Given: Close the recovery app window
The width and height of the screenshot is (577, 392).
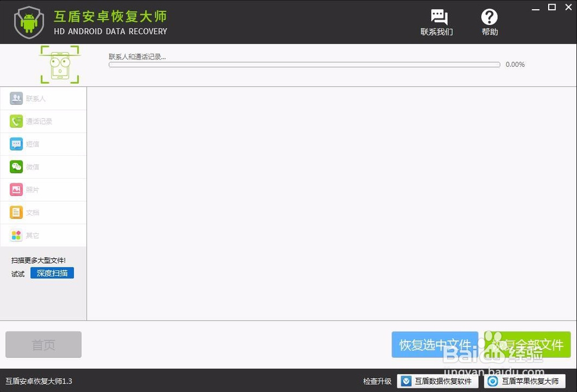Looking at the screenshot, I should 568,7.
